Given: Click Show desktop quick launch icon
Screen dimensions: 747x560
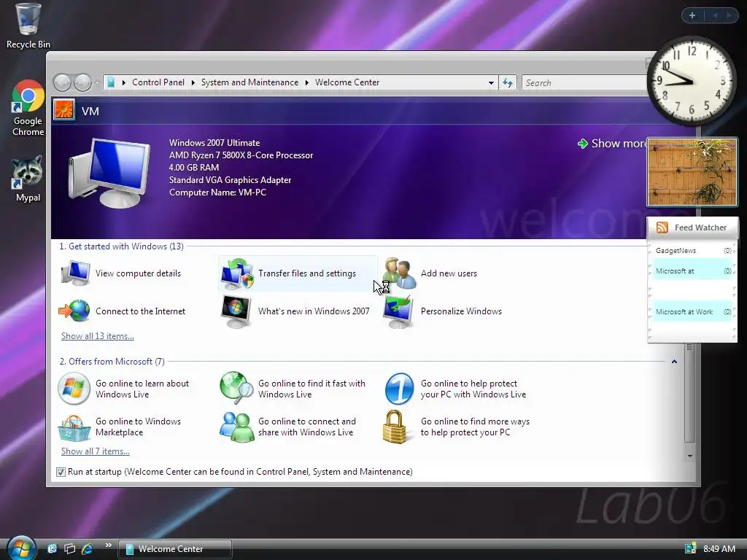Looking at the screenshot, I should click(53, 548).
